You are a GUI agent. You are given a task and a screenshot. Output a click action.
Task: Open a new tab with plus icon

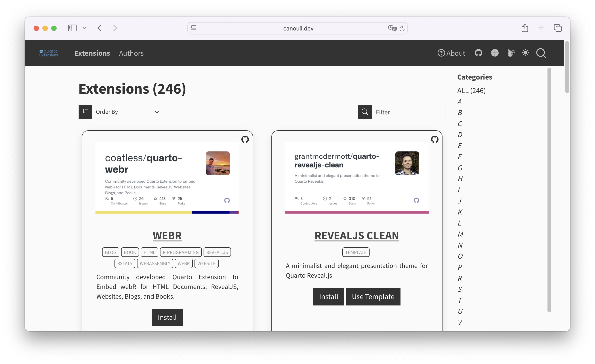[541, 28]
